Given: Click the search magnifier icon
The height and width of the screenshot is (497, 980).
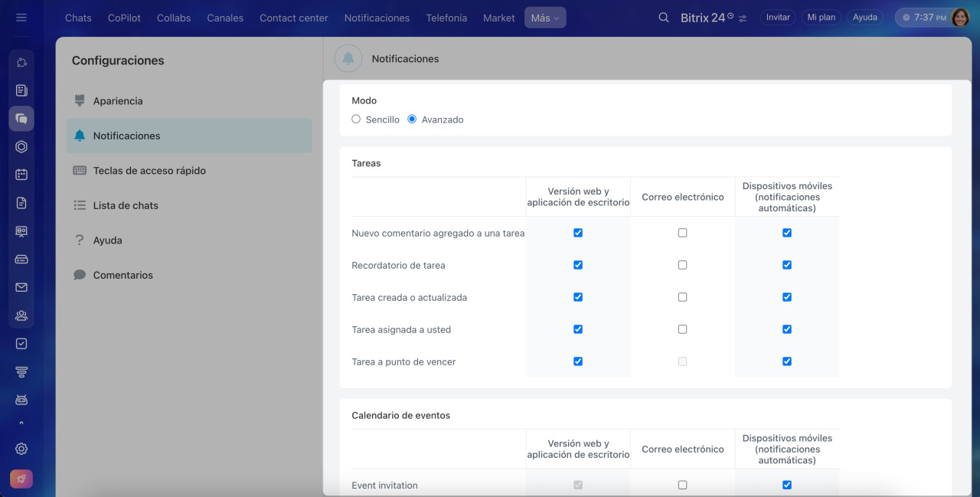Looking at the screenshot, I should (x=664, y=18).
